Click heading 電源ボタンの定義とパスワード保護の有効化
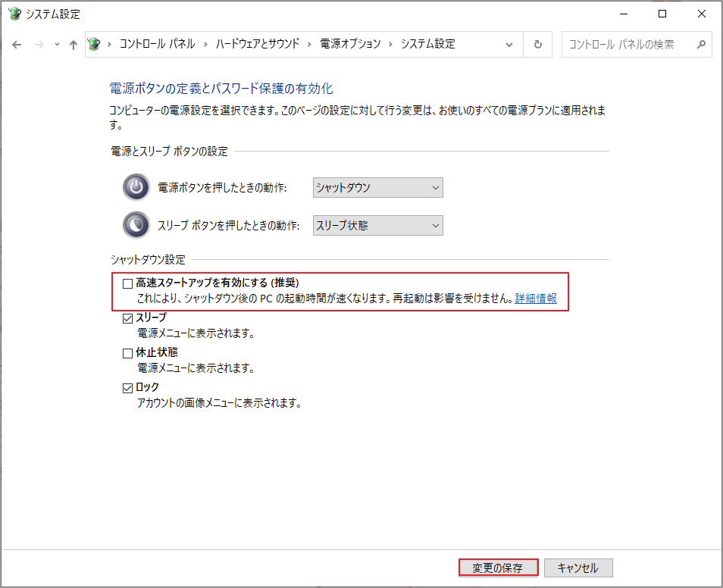The image size is (723, 588). coord(221,88)
